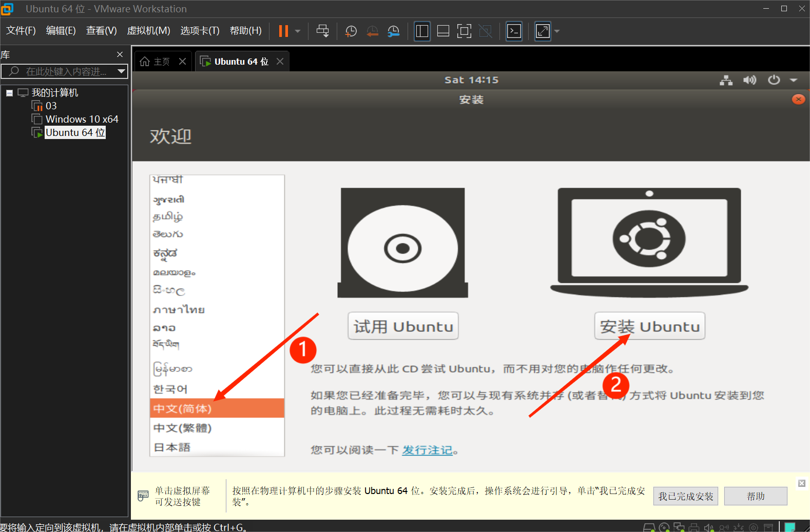The height and width of the screenshot is (532, 810).
Task: Switch the VM to full screen mode
Action: click(x=464, y=31)
